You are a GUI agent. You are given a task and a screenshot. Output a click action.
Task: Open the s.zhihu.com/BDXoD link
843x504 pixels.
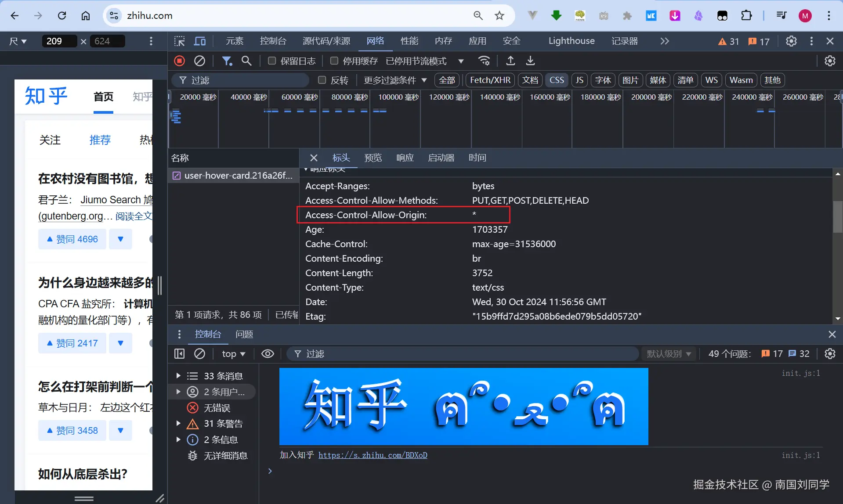point(373,455)
